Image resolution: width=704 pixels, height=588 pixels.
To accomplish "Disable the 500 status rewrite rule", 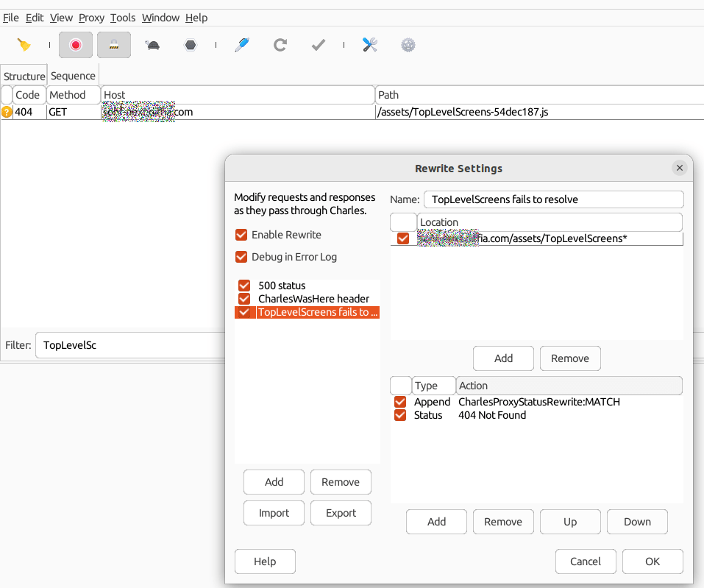I will click(x=243, y=286).
